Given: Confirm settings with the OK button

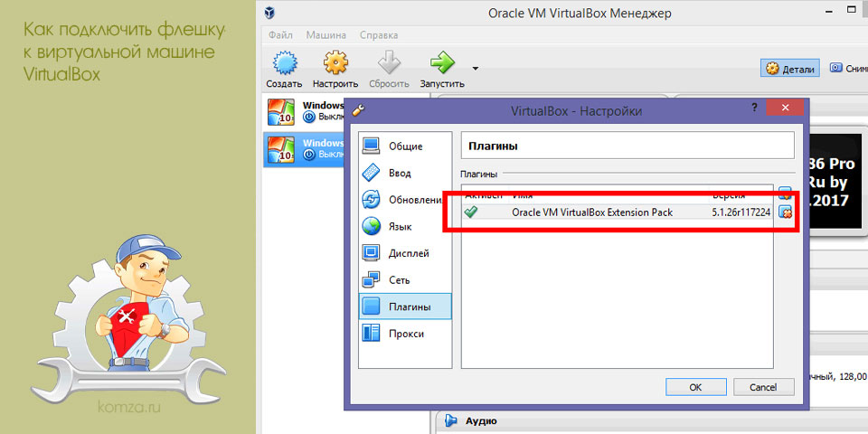Looking at the screenshot, I should coord(696,387).
